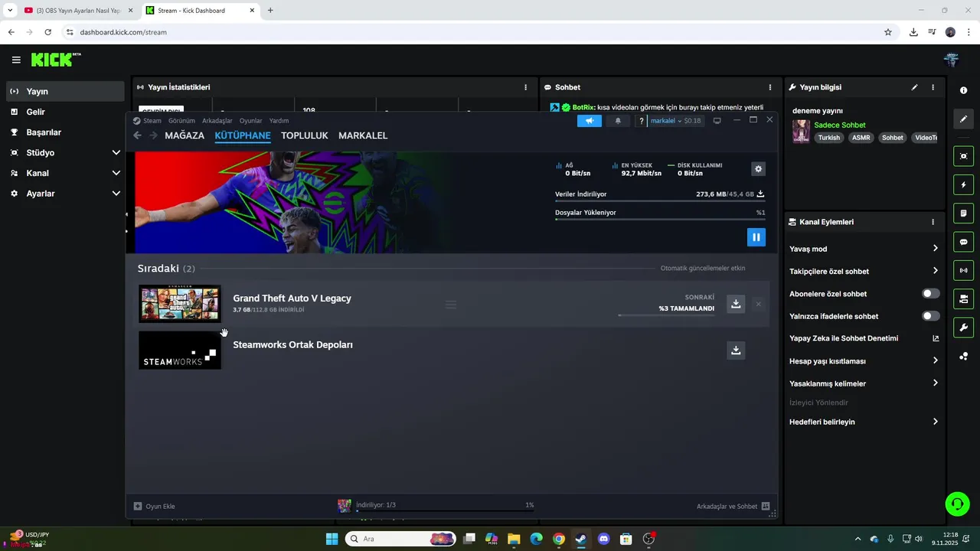Click the lightning bolt rail icon

[x=963, y=184]
